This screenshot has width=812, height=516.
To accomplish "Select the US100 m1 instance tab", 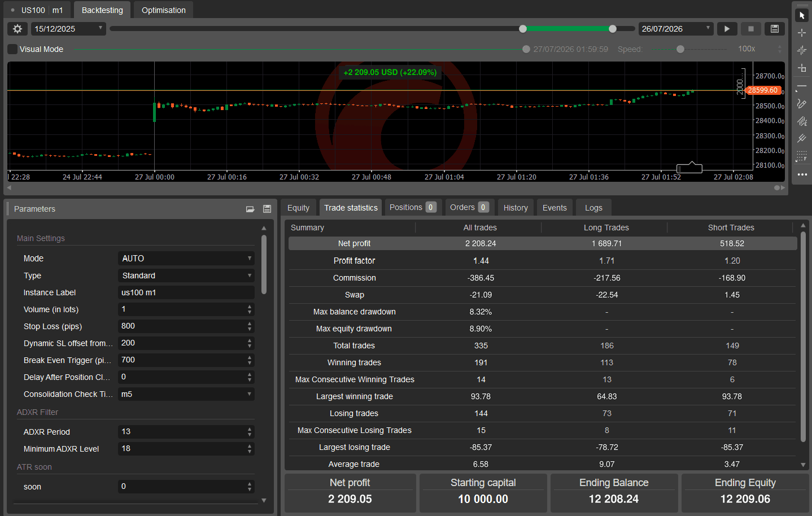I will tap(37, 10).
